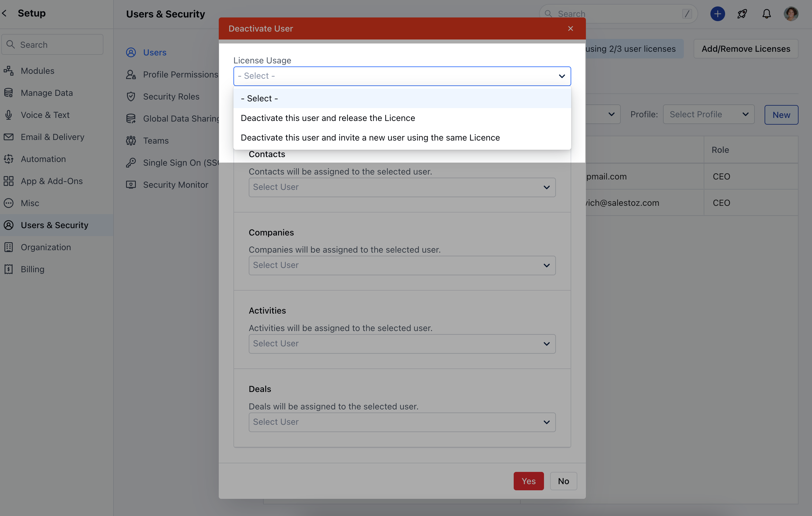
Task: Click the Billing icon in the sidebar
Action: [9, 269]
